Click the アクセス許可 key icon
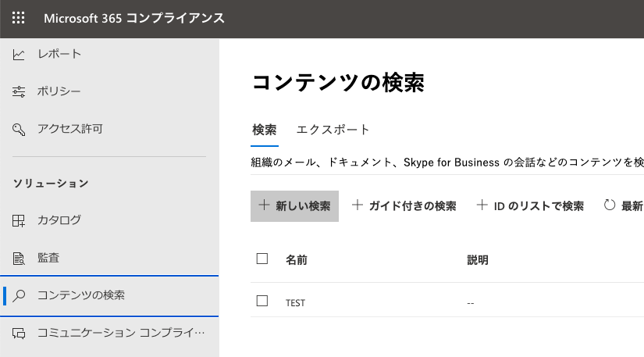The image size is (644, 357). tap(19, 129)
